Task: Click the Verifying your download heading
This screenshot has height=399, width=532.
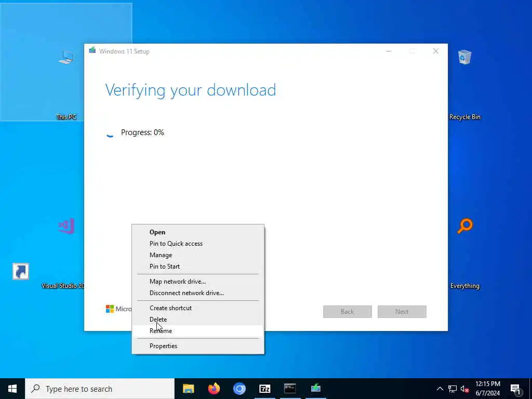Action: (x=190, y=90)
